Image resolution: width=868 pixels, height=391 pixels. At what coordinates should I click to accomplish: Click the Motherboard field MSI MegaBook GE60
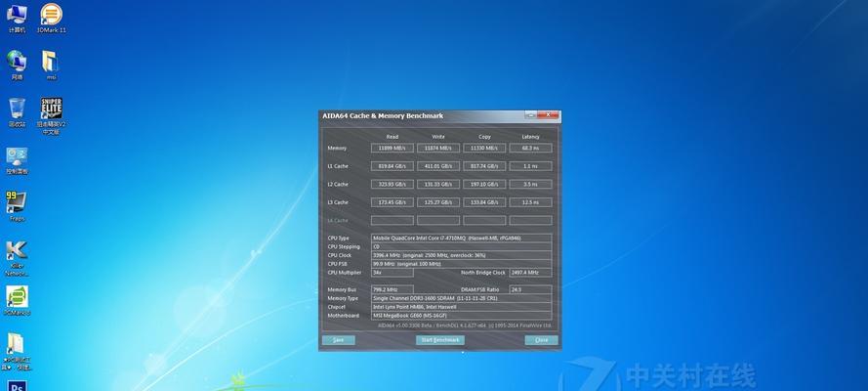pos(461,316)
